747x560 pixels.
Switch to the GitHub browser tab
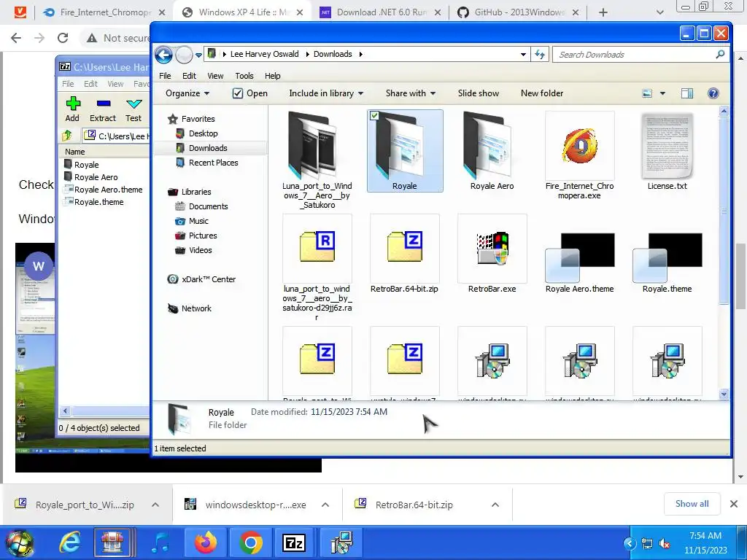click(519, 12)
